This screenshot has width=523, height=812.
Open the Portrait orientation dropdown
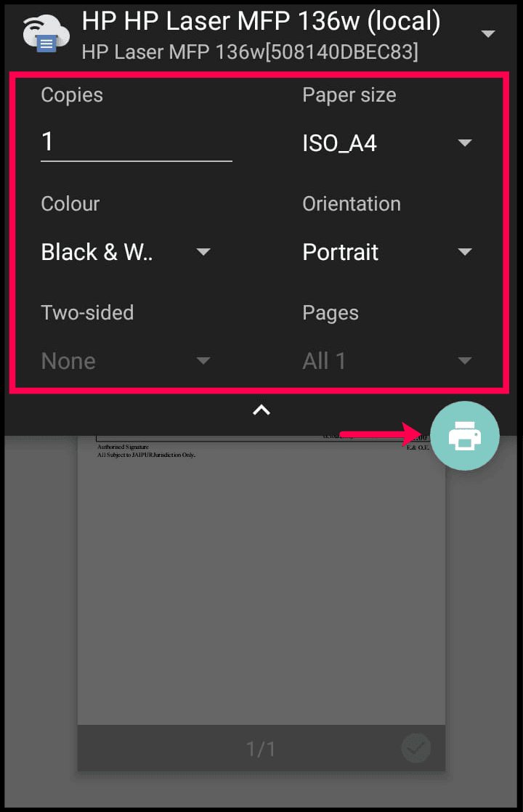tap(387, 252)
